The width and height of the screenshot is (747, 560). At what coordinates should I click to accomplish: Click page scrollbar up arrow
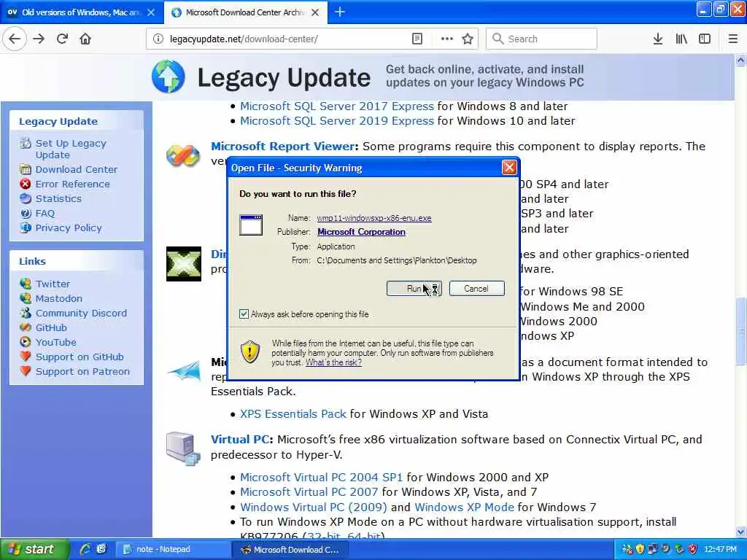740,60
